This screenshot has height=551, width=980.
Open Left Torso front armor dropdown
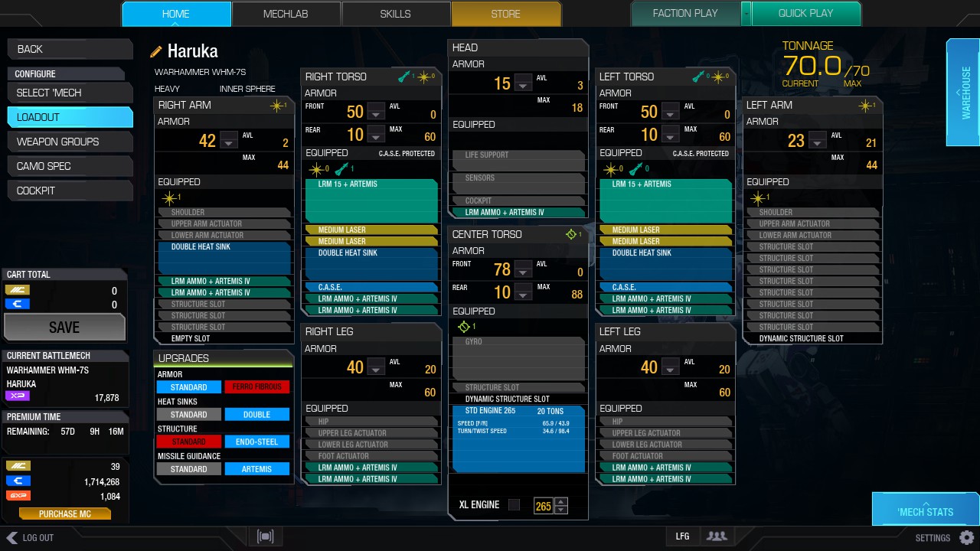(x=669, y=112)
